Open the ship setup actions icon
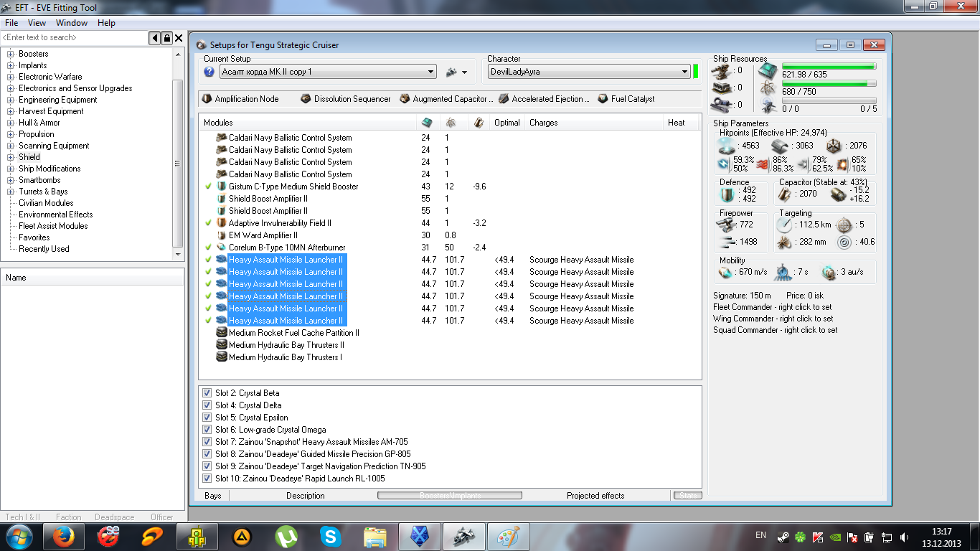 pyautogui.click(x=452, y=72)
